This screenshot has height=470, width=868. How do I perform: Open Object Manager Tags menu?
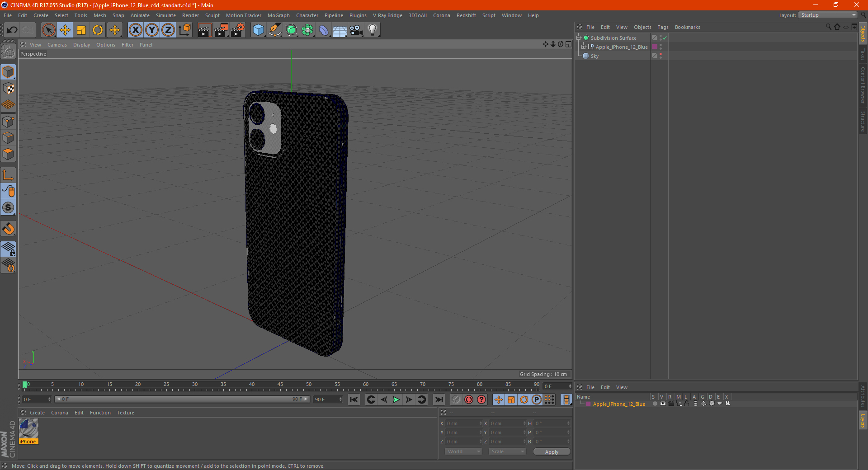coord(663,27)
